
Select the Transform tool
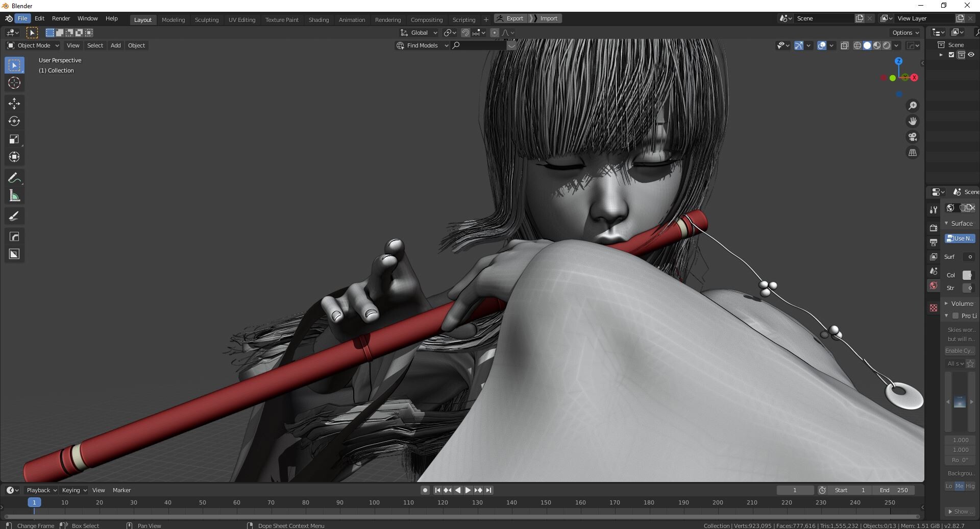(x=14, y=157)
